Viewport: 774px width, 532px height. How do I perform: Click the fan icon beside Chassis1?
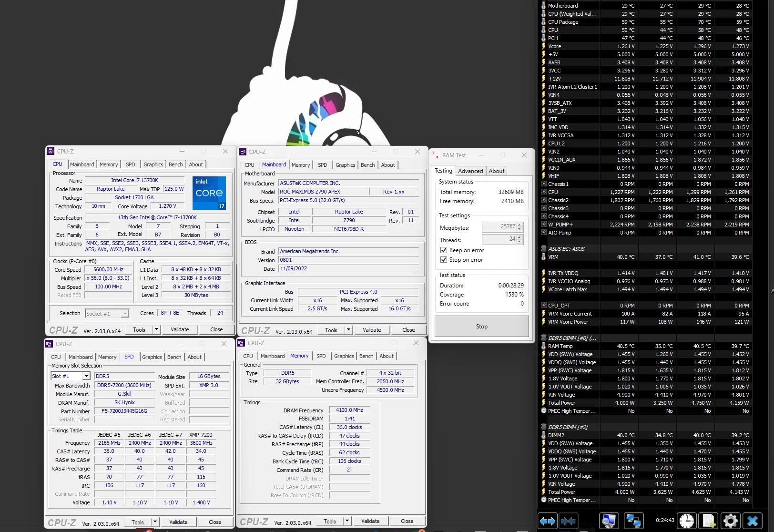[544, 184]
